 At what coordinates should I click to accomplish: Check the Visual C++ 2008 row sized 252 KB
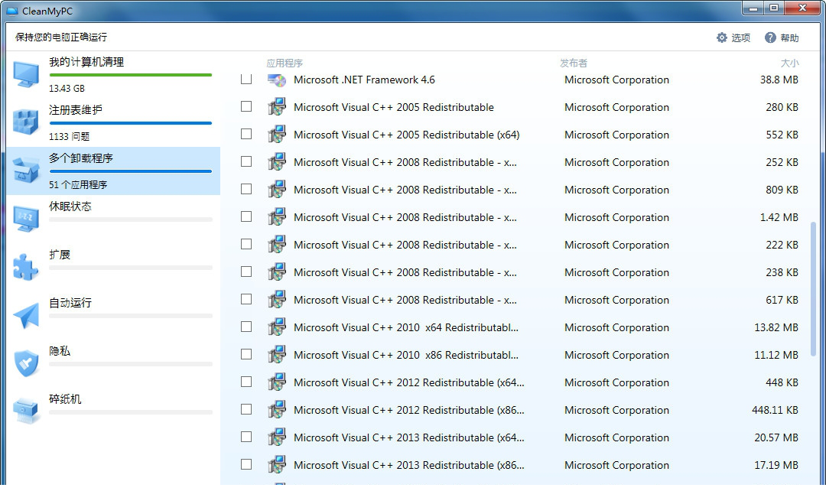[x=246, y=161]
